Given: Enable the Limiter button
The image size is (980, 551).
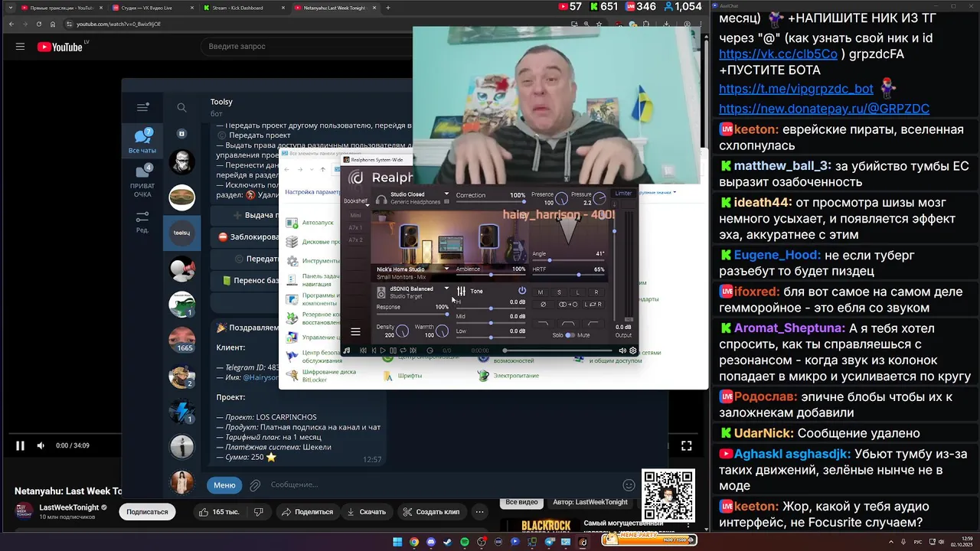Looking at the screenshot, I should pyautogui.click(x=623, y=194).
